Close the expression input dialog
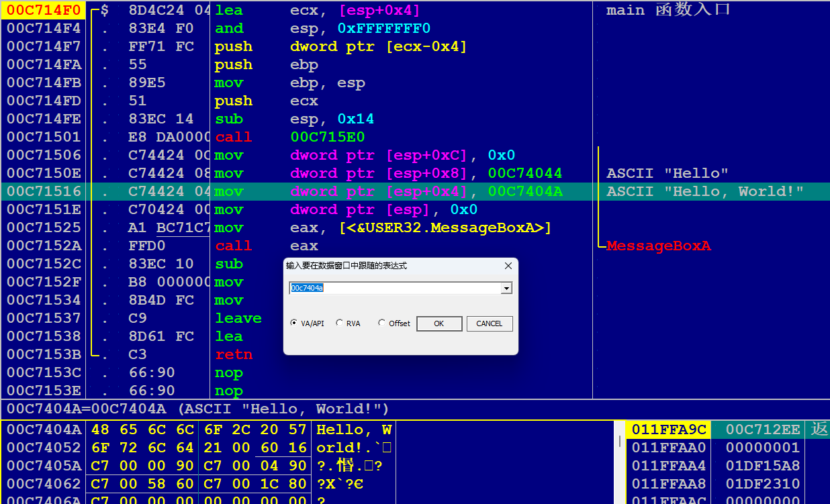 (508, 266)
